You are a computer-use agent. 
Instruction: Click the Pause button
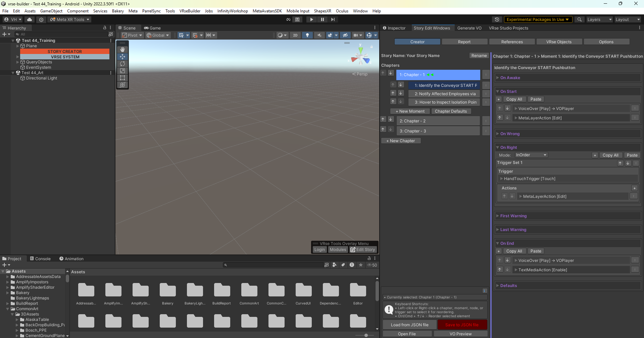(x=322, y=19)
